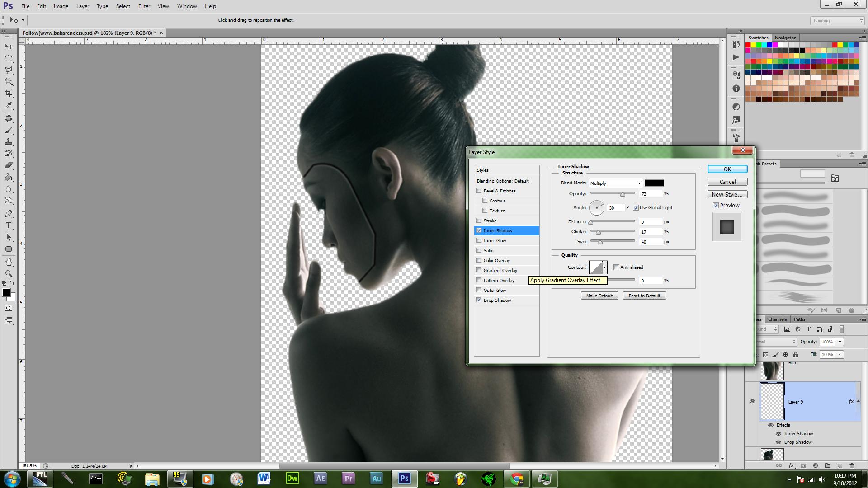Select the Eraser tool
This screenshot has width=868, height=488.
click(x=9, y=165)
